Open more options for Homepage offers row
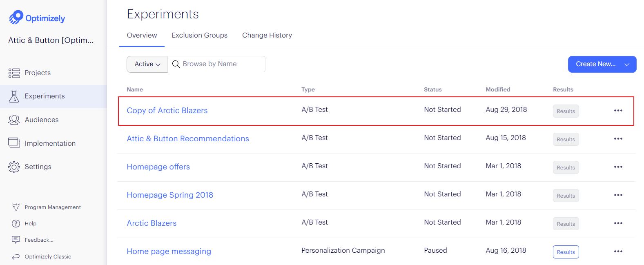This screenshot has height=265, width=644. [x=618, y=167]
